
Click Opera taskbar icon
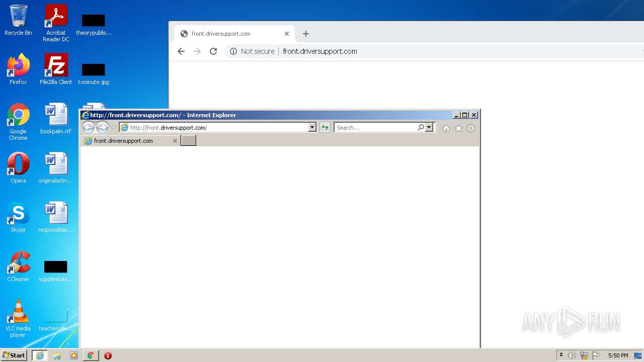tap(108, 355)
